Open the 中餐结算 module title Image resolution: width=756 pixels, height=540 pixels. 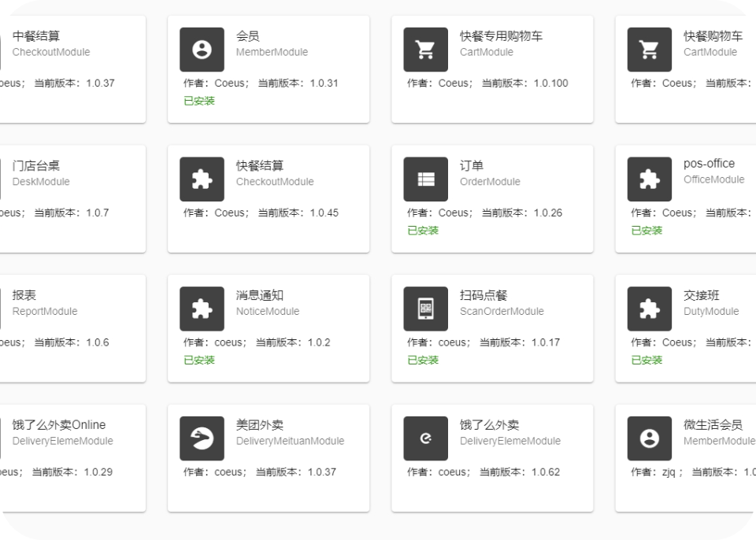coord(36,36)
